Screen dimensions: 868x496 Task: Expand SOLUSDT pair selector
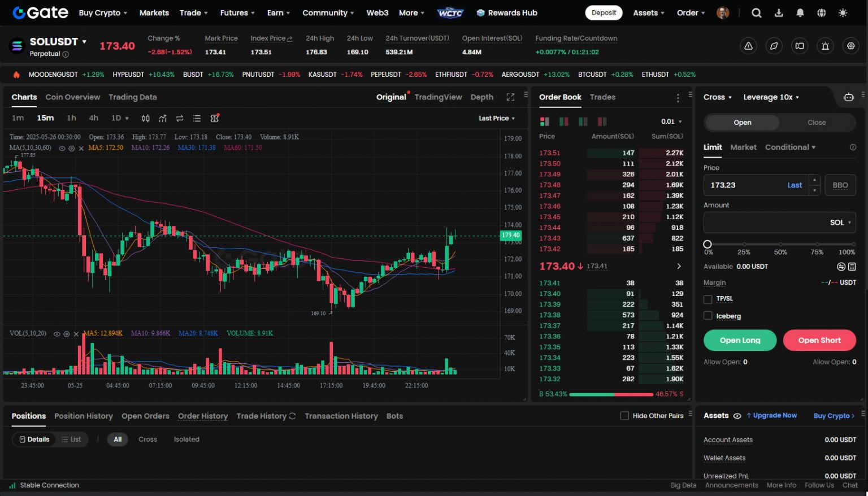click(85, 42)
